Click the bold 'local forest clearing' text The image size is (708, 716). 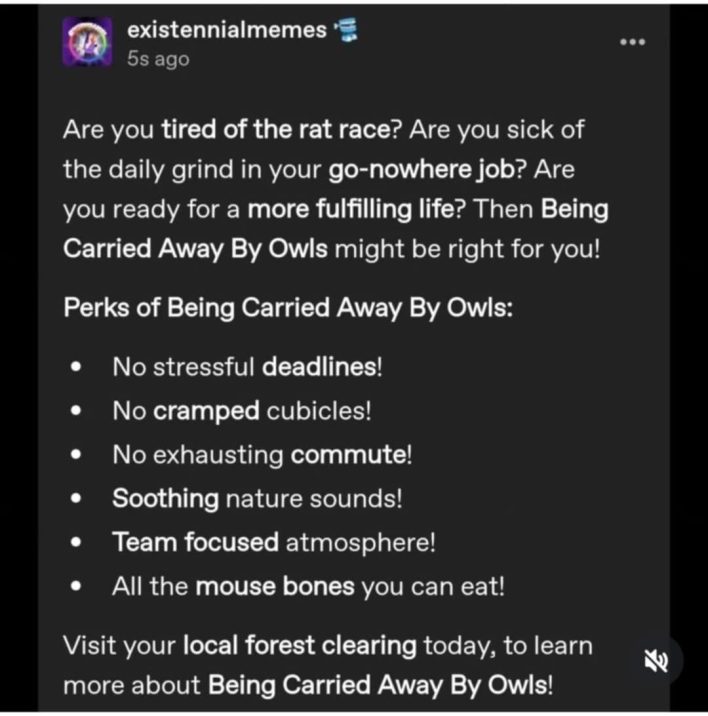(x=300, y=645)
